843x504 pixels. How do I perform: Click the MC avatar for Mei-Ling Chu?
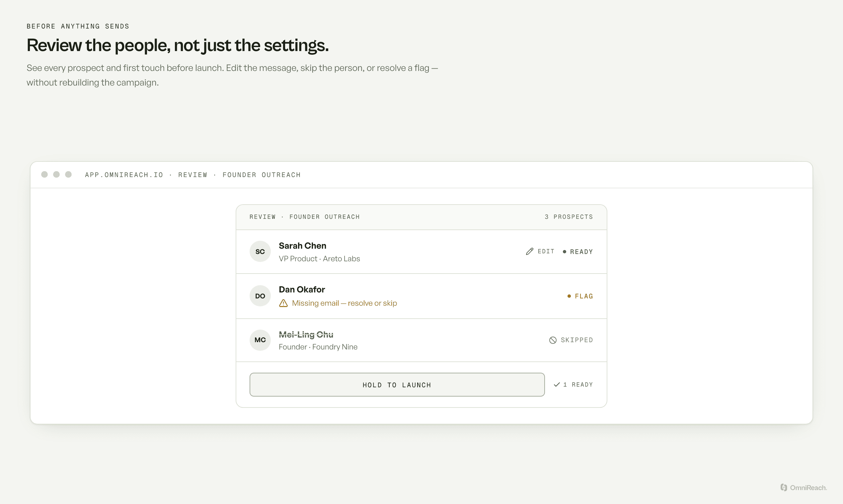click(x=260, y=340)
